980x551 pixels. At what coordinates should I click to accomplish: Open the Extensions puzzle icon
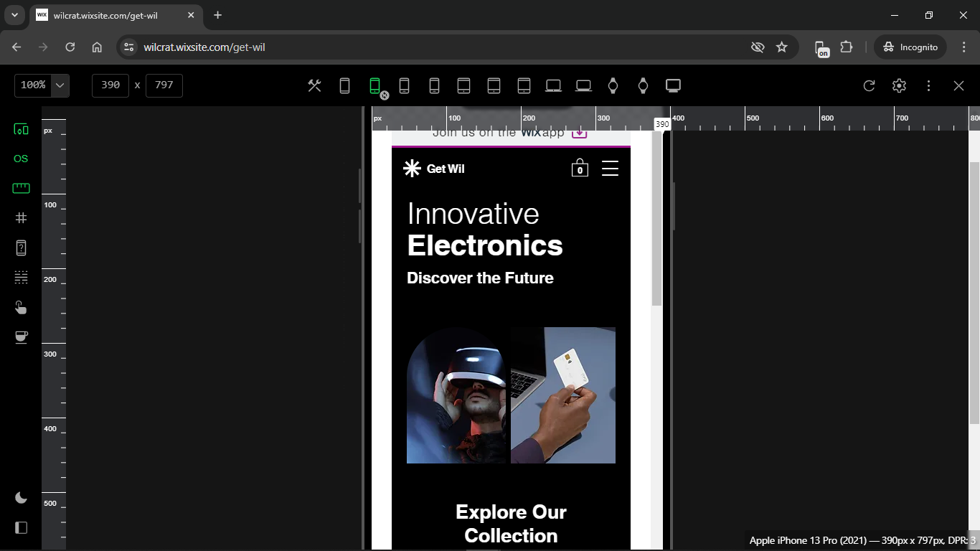pos(847,47)
